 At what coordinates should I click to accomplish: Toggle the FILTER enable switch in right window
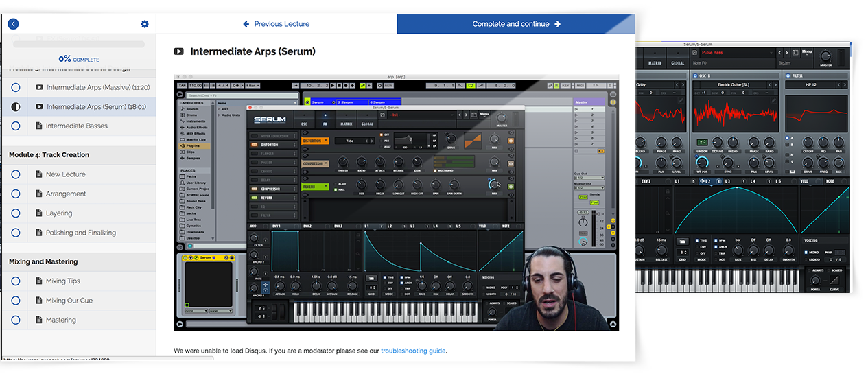coord(788,75)
